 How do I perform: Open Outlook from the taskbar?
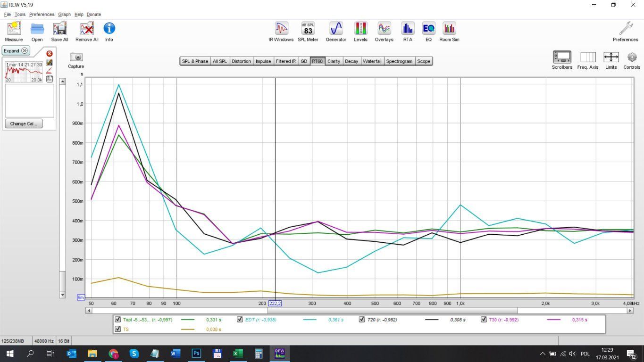pyautogui.click(x=72, y=353)
